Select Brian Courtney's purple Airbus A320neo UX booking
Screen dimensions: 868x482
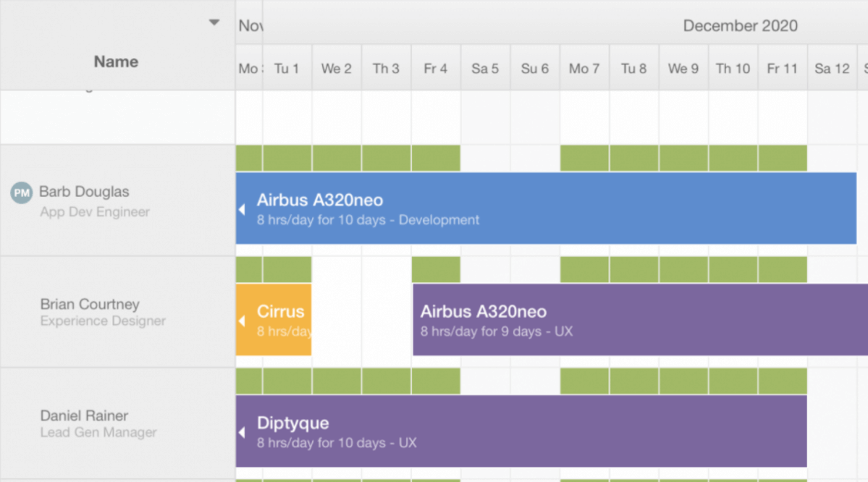pos(641,319)
